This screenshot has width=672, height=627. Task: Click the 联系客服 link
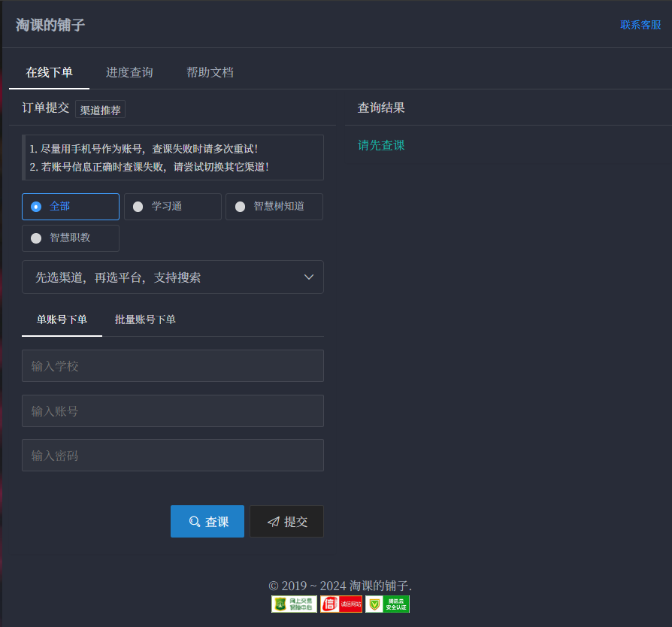coord(640,25)
